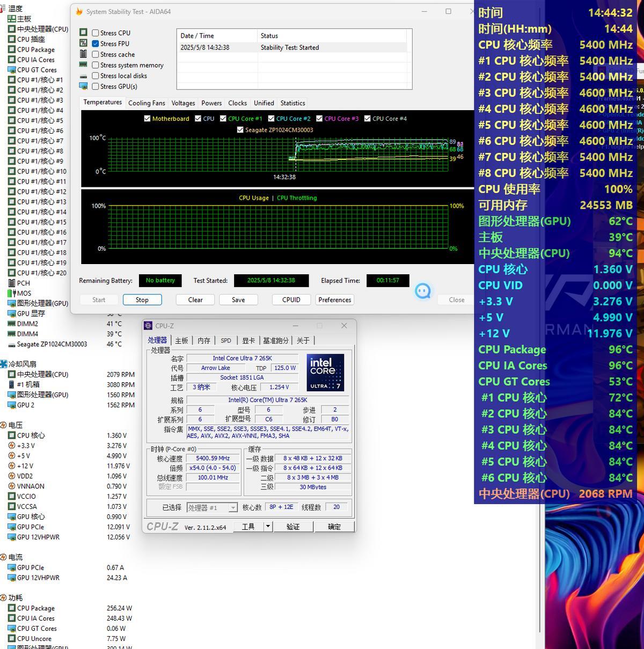Click the VDD2 voltage icon
The image size is (644, 649).
pos(12,476)
